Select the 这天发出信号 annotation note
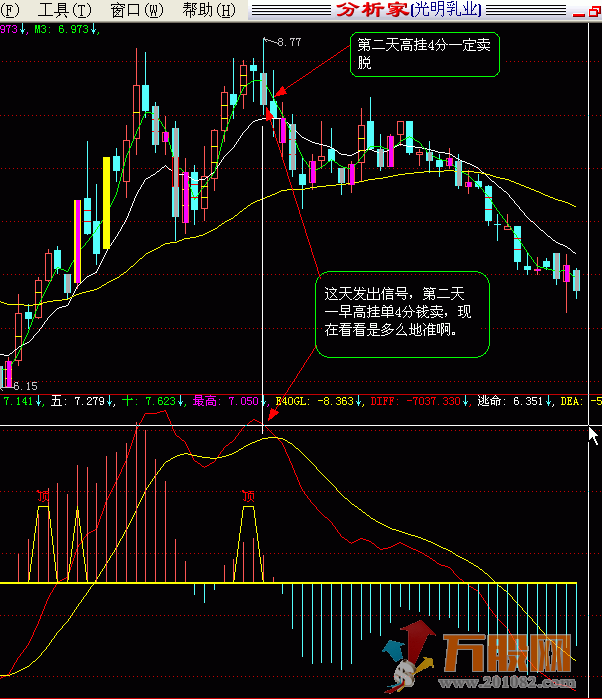The width and height of the screenshot is (602, 699). pyautogui.click(x=402, y=314)
